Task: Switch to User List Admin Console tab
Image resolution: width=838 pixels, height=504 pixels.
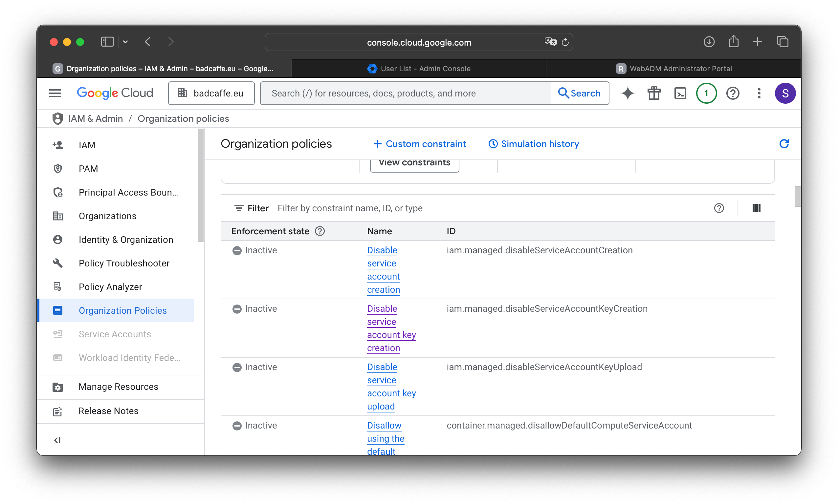Action: click(x=418, y=69)
